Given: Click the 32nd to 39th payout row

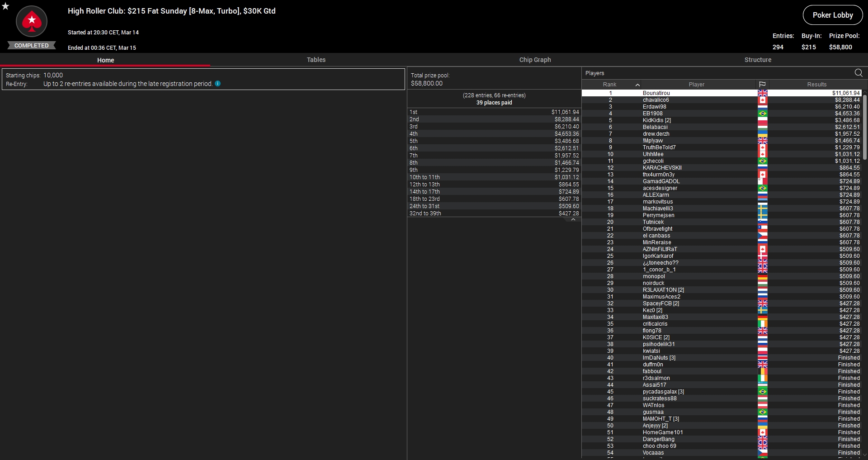Looking at the screenshot, I should click(494, 213).
